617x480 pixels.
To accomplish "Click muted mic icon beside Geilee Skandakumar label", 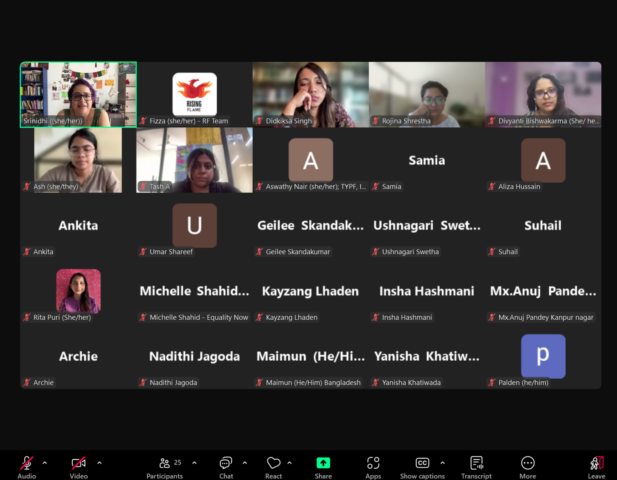I will (x=259, y=251).
